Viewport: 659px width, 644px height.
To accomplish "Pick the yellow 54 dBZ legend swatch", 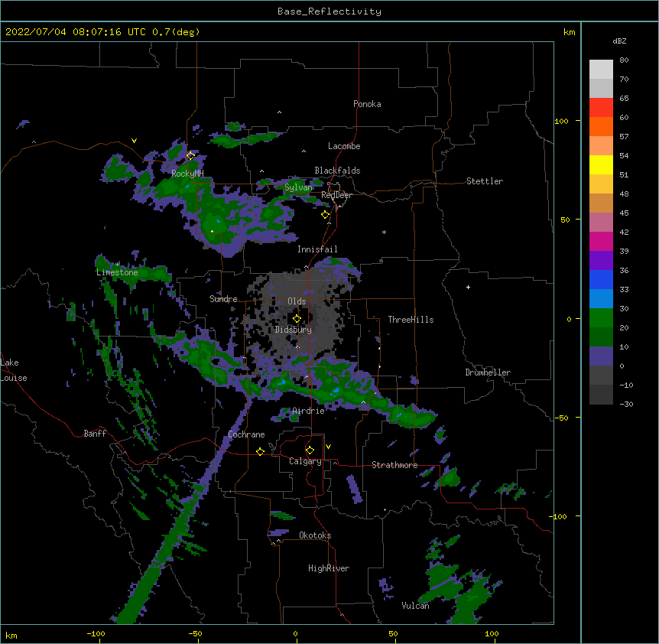I will (601, 164).
